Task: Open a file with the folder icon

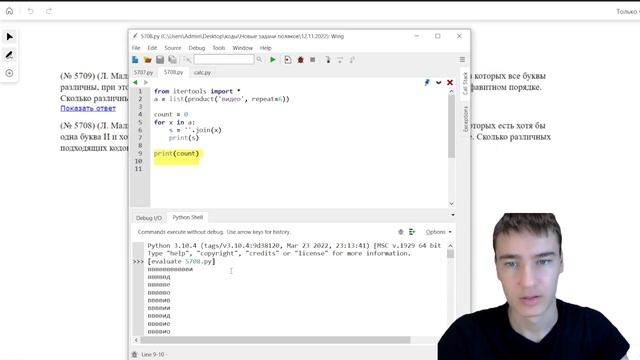Action: click(147, 60)
